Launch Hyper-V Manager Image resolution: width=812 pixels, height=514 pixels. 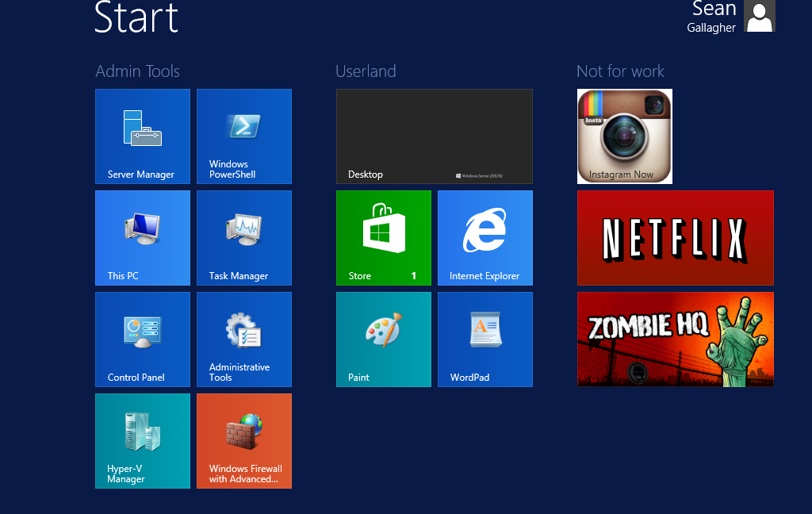(x=142, y=441)
